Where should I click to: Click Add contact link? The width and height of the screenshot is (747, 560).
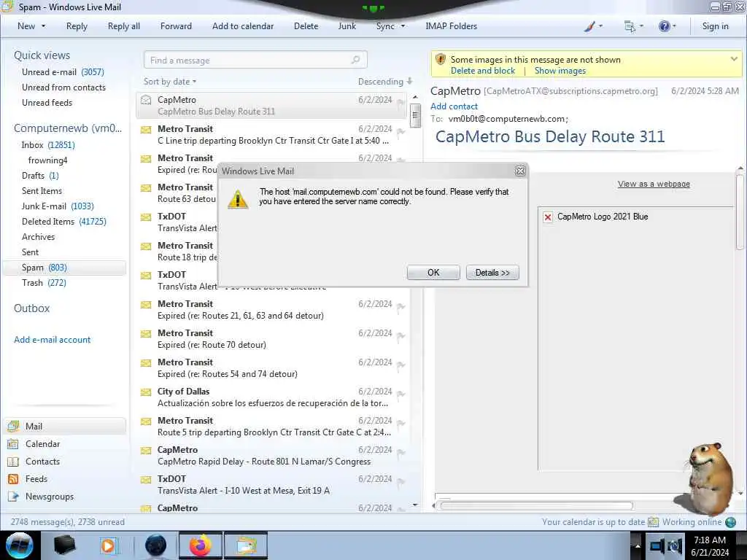pos(454,106)
